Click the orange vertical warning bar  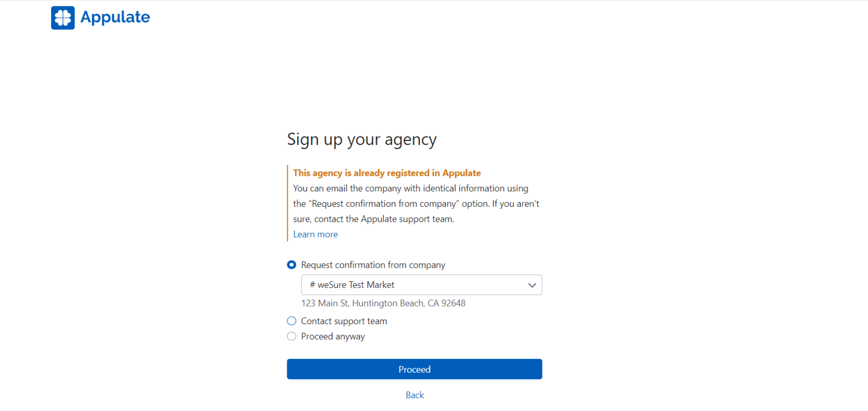pos(288,203)
